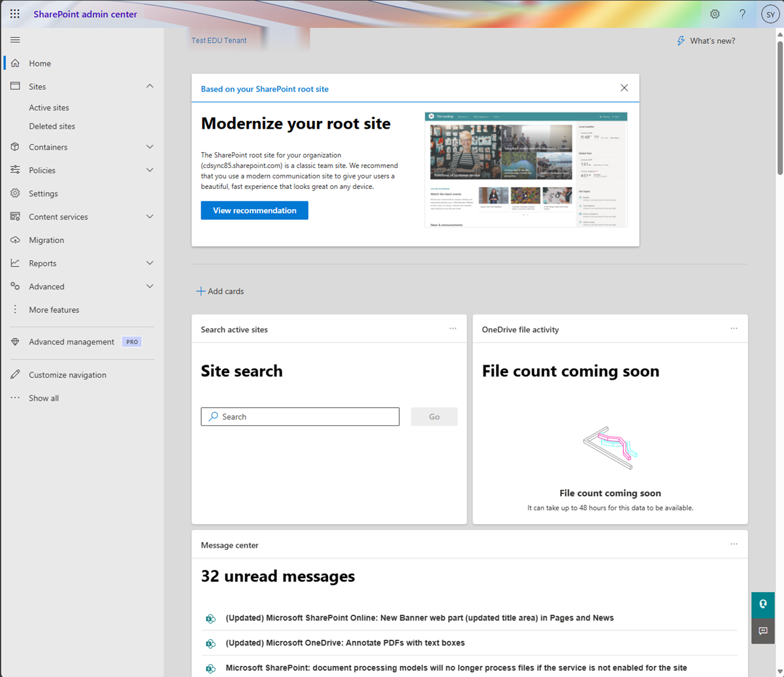Viewport: 784px width, 677px height.
Task: Expand the Policies chevron
Action: (150, 170)
